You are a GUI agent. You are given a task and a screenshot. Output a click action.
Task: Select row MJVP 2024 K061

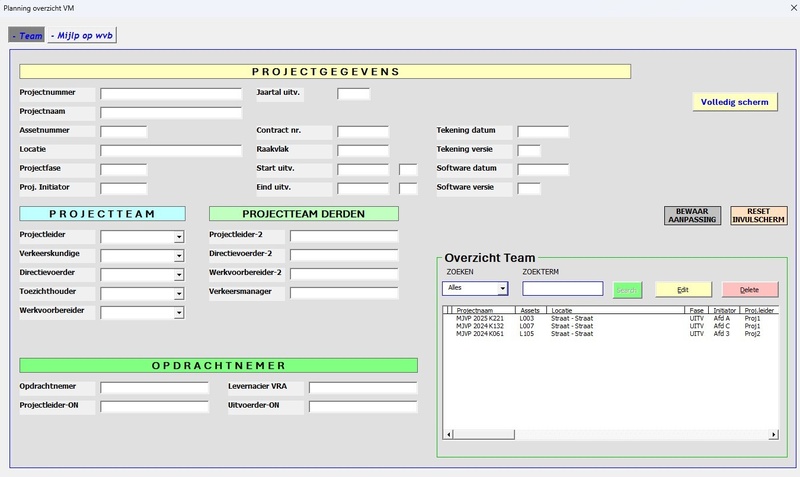coord(611,334)
